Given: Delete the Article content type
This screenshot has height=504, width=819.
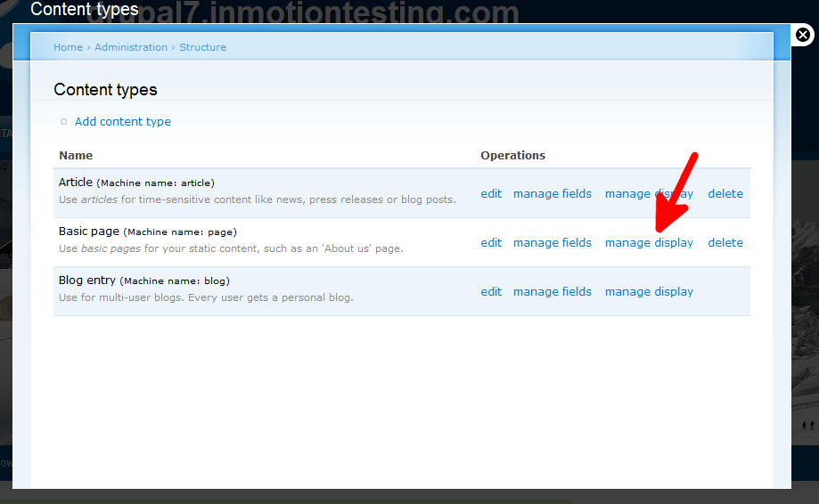Looking at the screenshot, I should [725, 193].
